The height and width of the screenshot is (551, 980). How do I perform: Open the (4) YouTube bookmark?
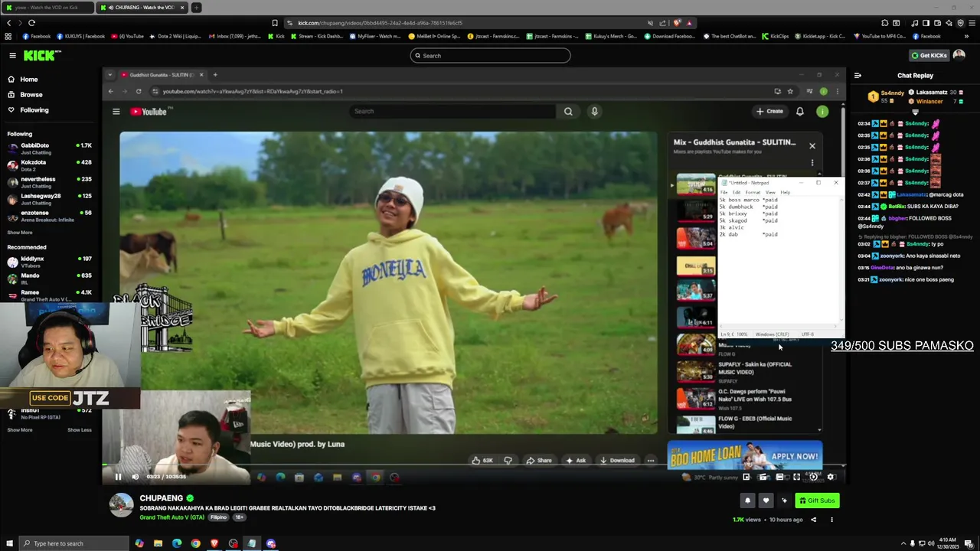pos(127,36)
